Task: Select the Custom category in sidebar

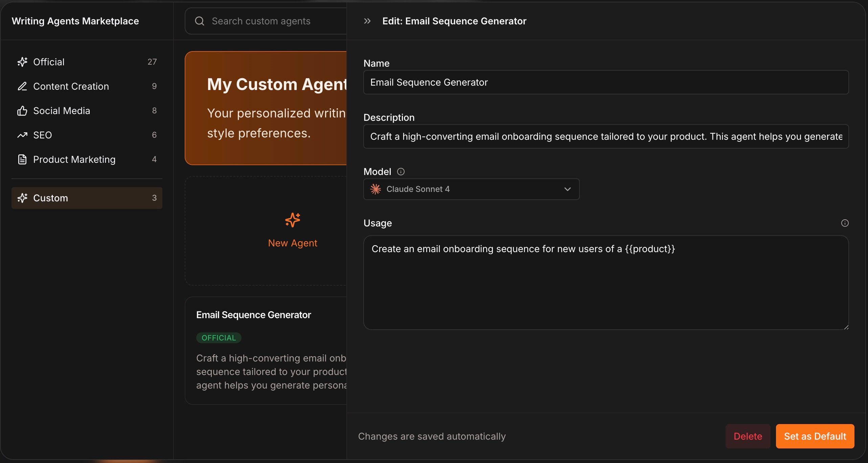Action: (87, 198)
